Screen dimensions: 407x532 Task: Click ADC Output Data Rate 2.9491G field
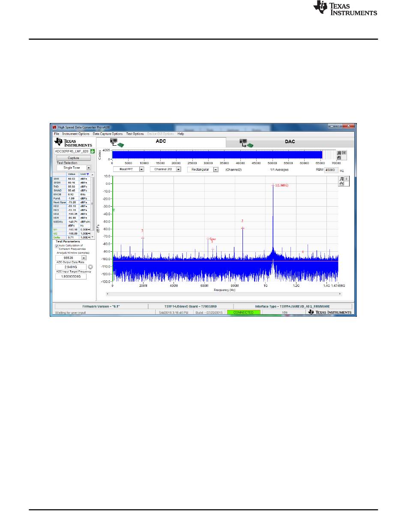(71, 267)
